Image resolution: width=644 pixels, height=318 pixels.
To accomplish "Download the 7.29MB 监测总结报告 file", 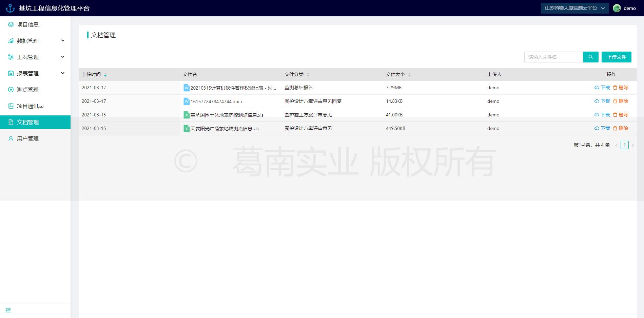I will [x=602, y=88].
